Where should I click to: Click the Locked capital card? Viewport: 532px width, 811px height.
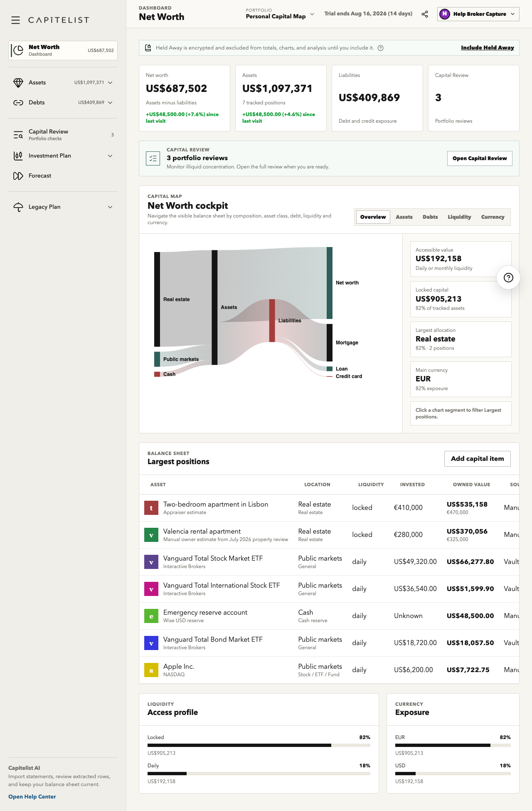click(x=461, y=299)
